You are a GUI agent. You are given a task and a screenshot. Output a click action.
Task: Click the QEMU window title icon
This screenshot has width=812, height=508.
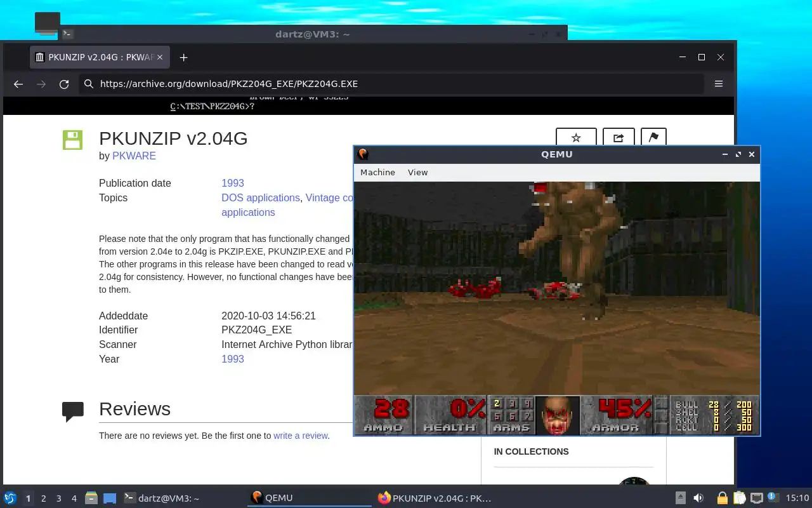point(363,154)
